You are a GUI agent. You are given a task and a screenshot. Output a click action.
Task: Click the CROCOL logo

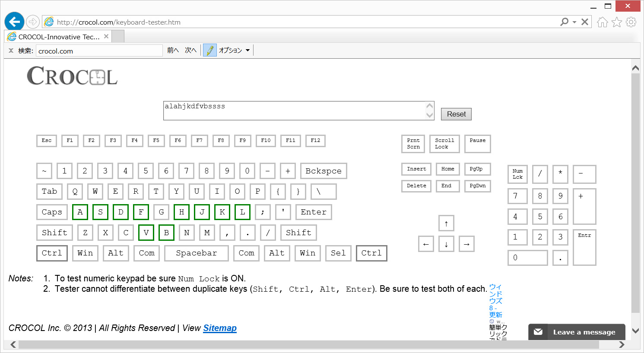[x=72, y=76]
